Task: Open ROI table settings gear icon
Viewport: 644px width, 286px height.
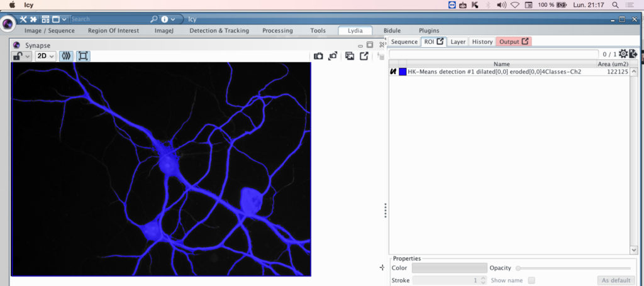Action: 623,54
